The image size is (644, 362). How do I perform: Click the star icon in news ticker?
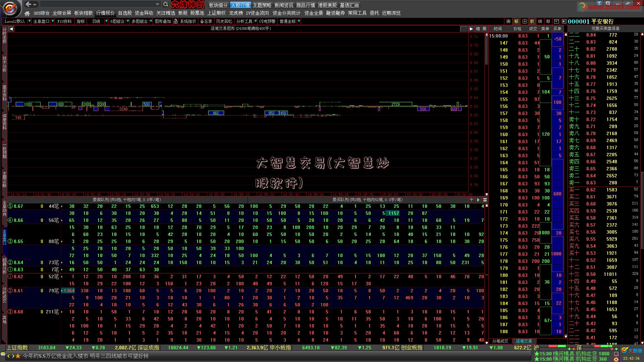click(x=18, y=356)
